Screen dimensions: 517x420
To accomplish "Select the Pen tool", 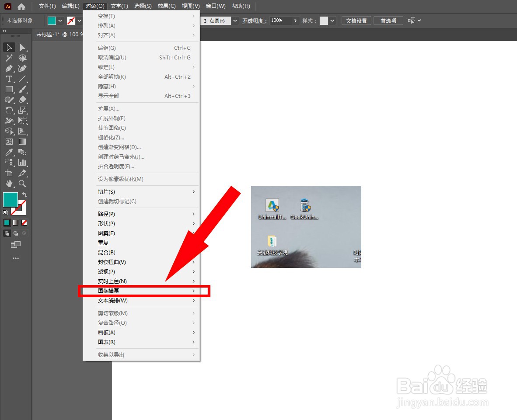I will (9, 69).
